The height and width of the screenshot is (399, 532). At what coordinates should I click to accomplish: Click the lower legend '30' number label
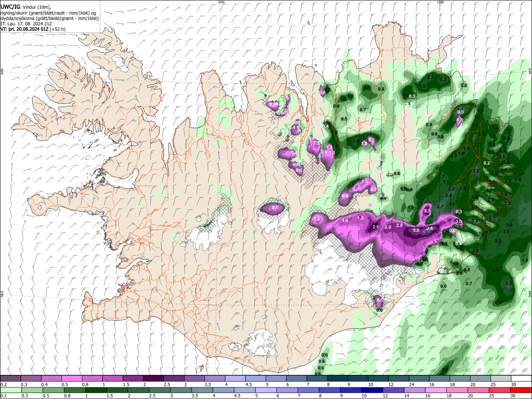pos(514,396)
